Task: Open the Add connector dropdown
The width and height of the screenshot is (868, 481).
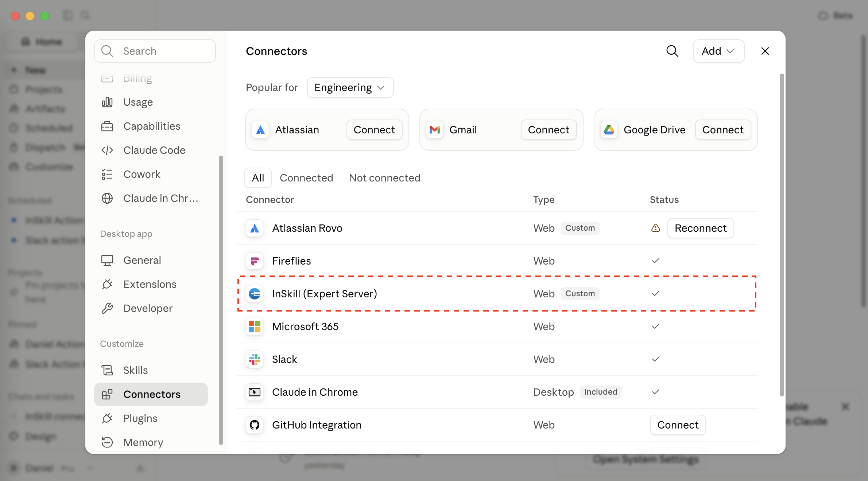Action: pyautogui.click(x=718, y=51)
